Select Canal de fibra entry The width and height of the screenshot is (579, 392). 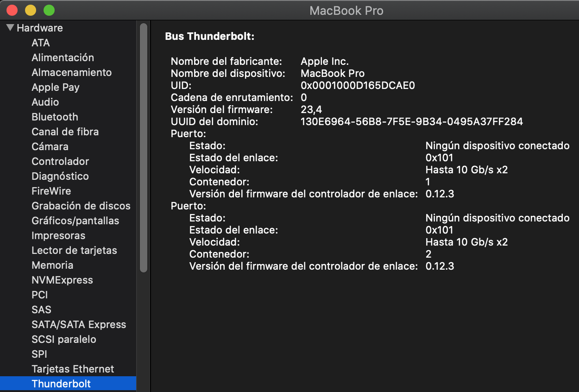click(x=65, y=132)
